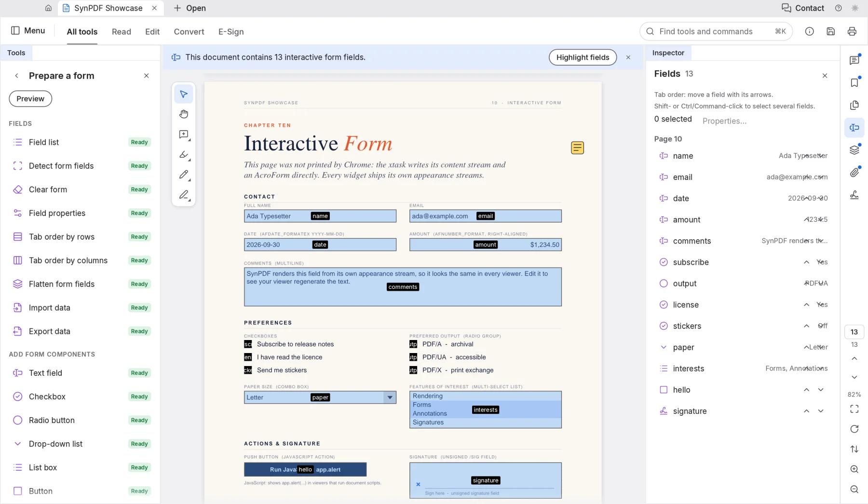Switch to the Edit tab

coord(152,32)
